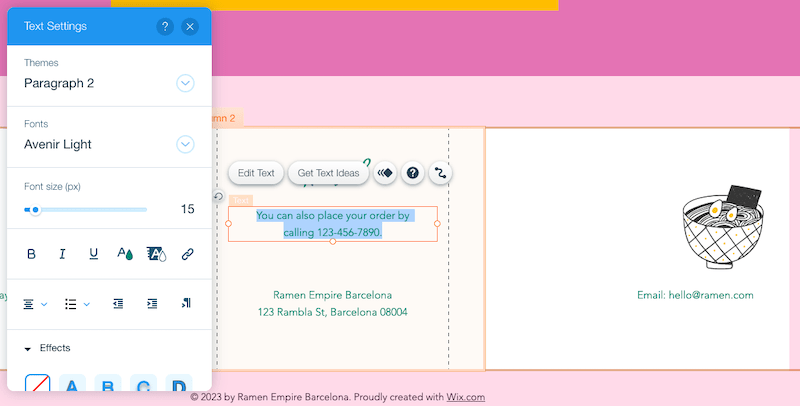Toggle italic formatting
The height and width of the screenshot is (406, 800).
coord(62,254)
